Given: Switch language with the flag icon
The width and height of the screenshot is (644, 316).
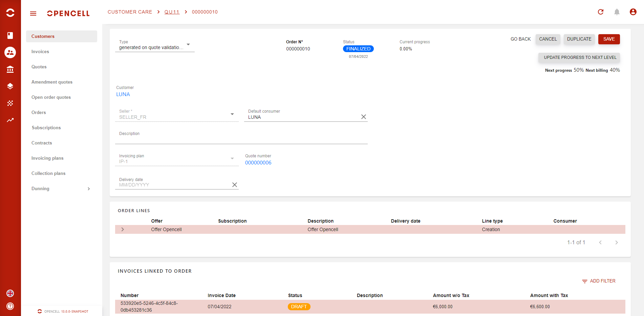Looking at the screenshot, I should 10,293.
